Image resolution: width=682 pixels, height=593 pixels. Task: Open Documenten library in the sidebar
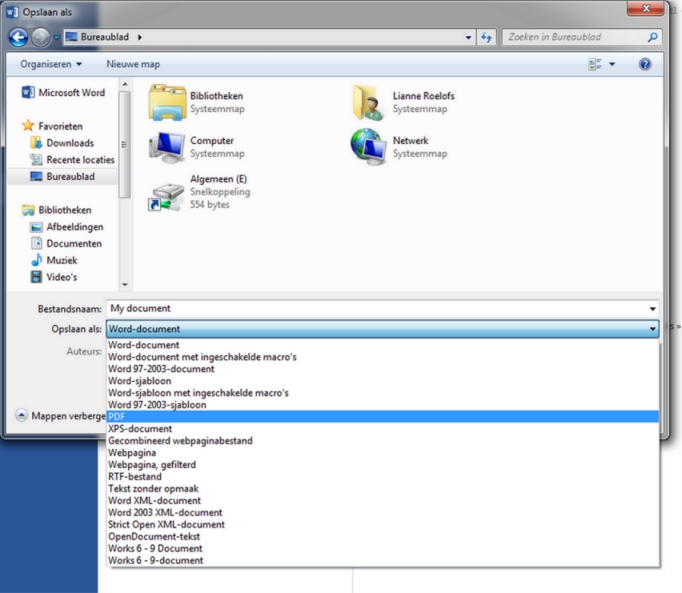[x=66, y=244]
